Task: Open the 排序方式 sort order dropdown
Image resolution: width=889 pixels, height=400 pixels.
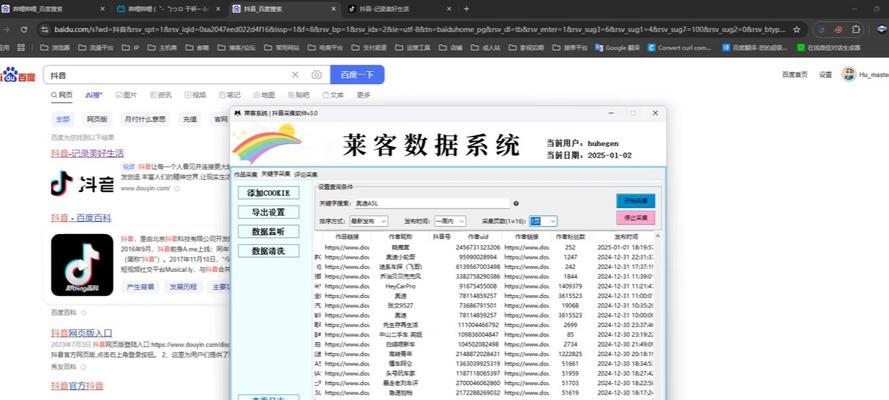Action: pyautogui.click(x=368, y=221)
